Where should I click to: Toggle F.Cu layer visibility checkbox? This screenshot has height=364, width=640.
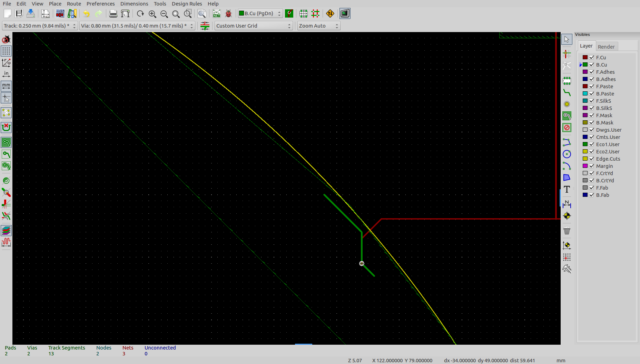pyautogui.click(x=592, y=58)
